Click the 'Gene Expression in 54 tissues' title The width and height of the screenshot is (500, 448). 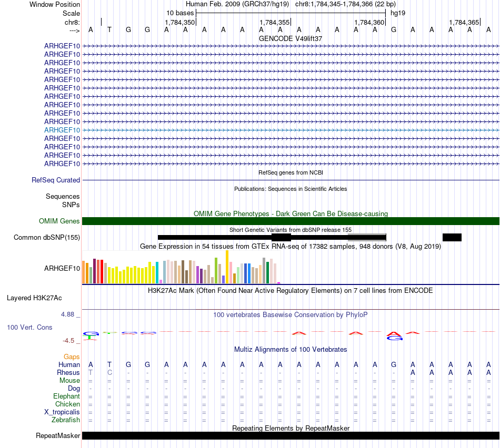(291, 246)
